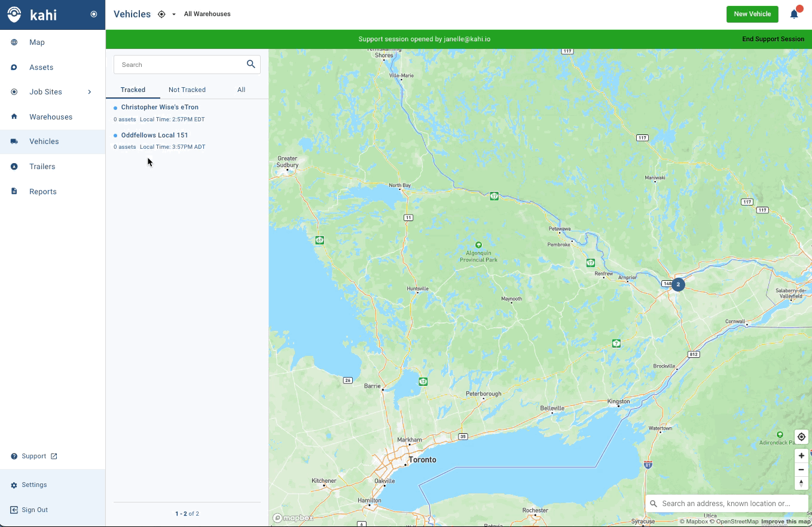This screenshot has width=812, height=527.
Task: Go to Assets in sidebar
Action: [x=41, y=68]
